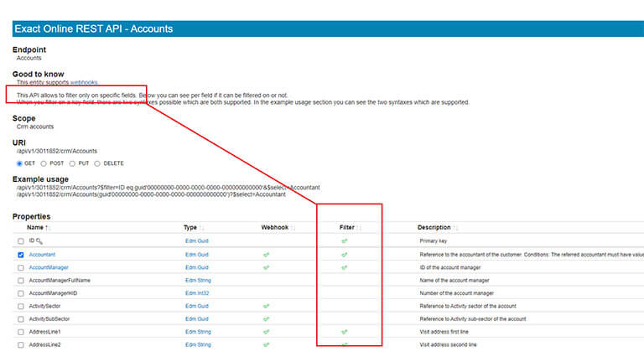Click AddressLine2 row's Webhook checkmark
This screenshot has width=644, height=362.
click(x=266, y=344)
